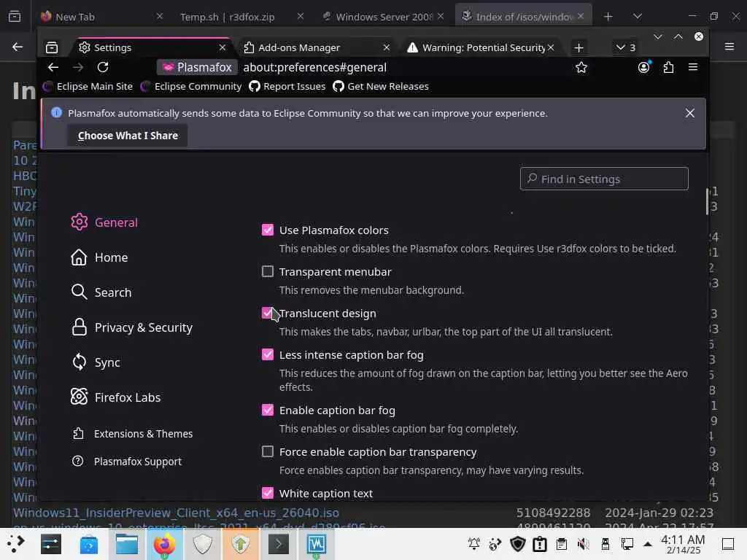
Task: Open the file manager taskbar icon
Action: point(127,544)
